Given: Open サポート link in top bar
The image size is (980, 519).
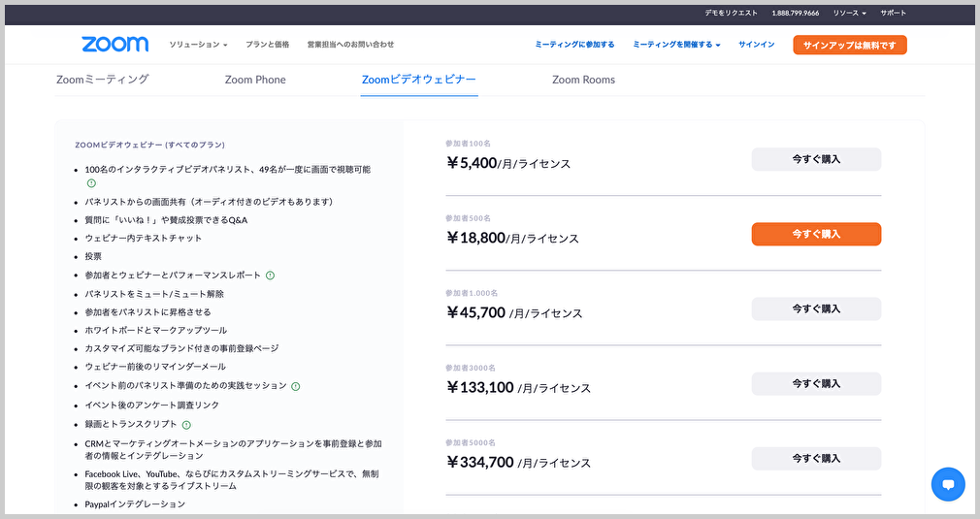Looking at the screenshot, I should [x=893, y=13].
